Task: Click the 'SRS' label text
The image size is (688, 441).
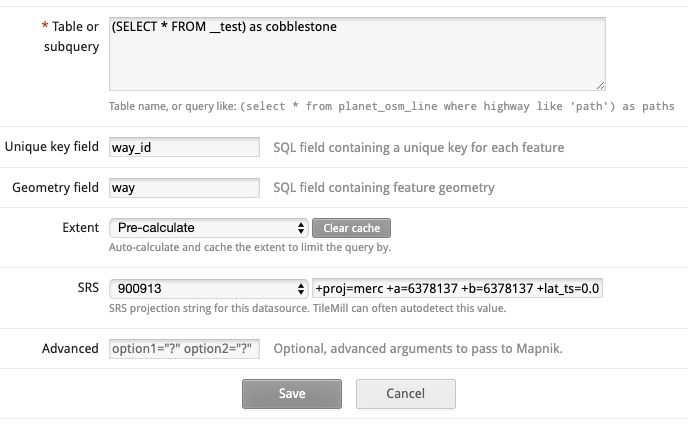Action: pyautogui.click(x=87, y=289)
